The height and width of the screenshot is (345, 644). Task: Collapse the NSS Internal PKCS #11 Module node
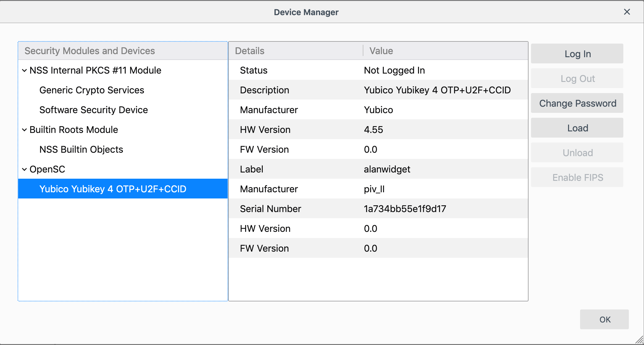point(24,70)
